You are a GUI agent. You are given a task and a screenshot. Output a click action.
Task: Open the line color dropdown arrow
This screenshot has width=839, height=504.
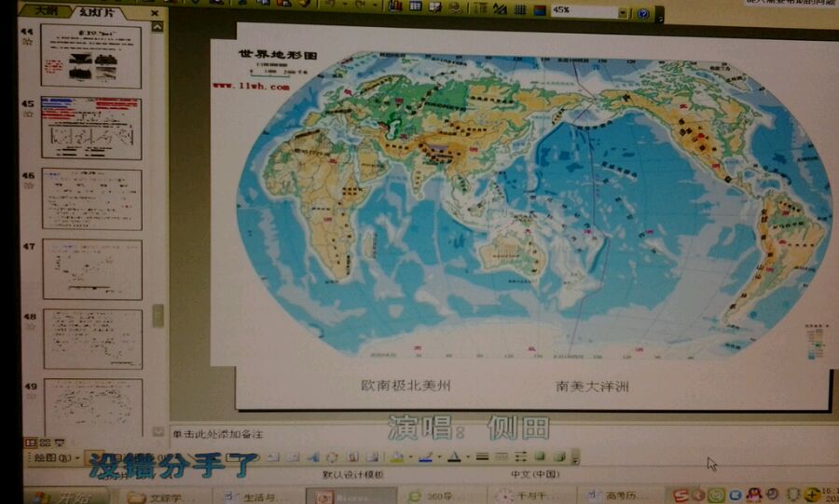(439, 457)
